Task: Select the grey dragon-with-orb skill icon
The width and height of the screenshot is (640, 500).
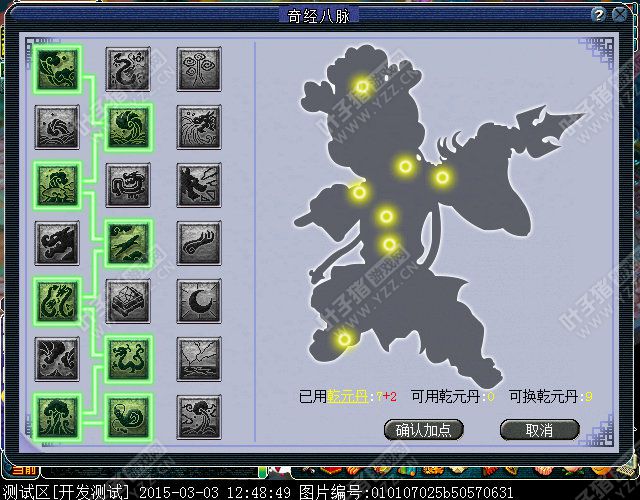Action: (x=128, y=69)
